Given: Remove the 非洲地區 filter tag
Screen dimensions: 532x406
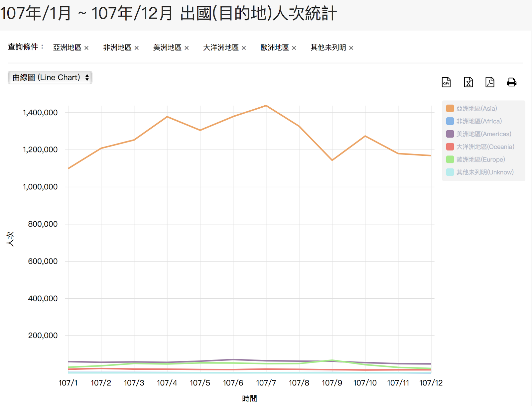Looking at the screenshot, I should (x=136, y=48).
